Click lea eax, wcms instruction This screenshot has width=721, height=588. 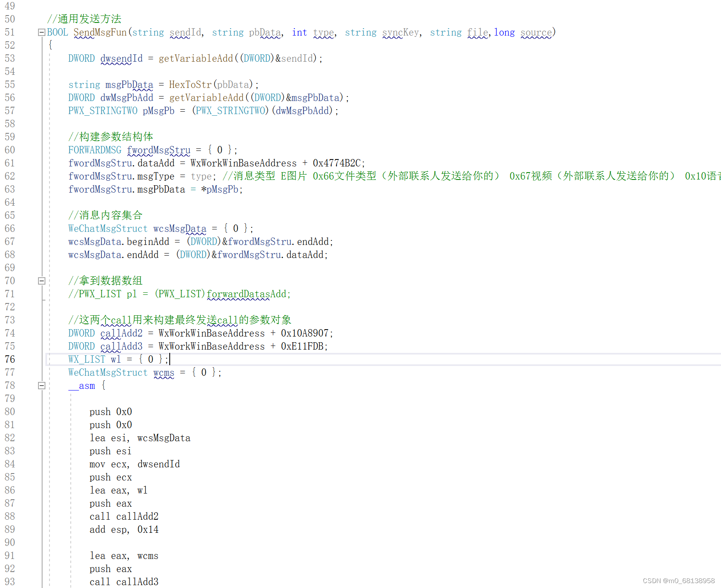click(124, 556)
